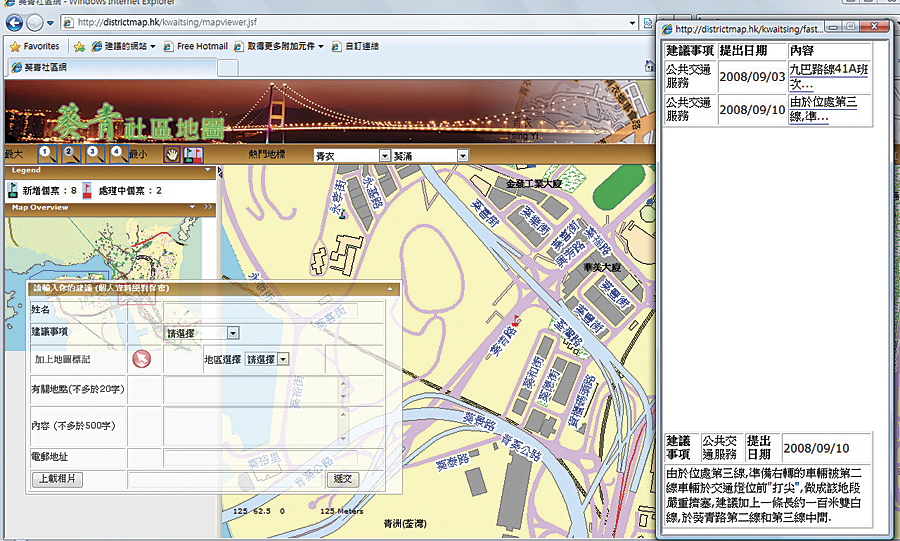Select zoom level 3 magnifier

point(95,154)
